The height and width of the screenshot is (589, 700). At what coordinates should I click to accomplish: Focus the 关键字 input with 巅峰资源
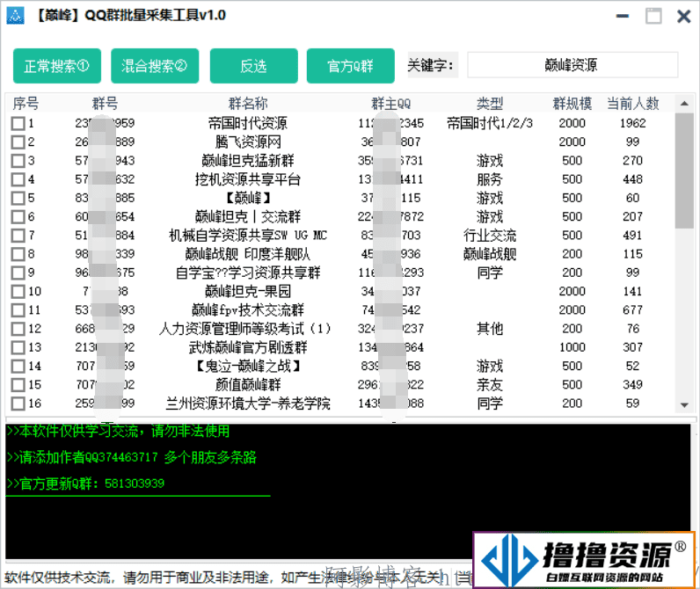[572, 65]
